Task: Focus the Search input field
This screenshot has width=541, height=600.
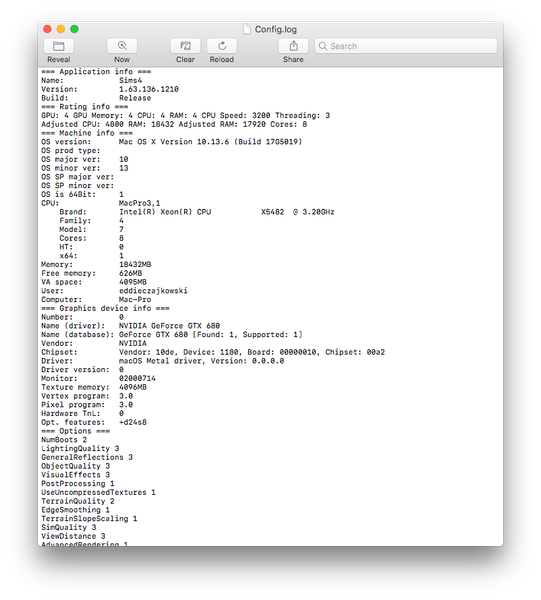Action: click(x=406, y=46)
